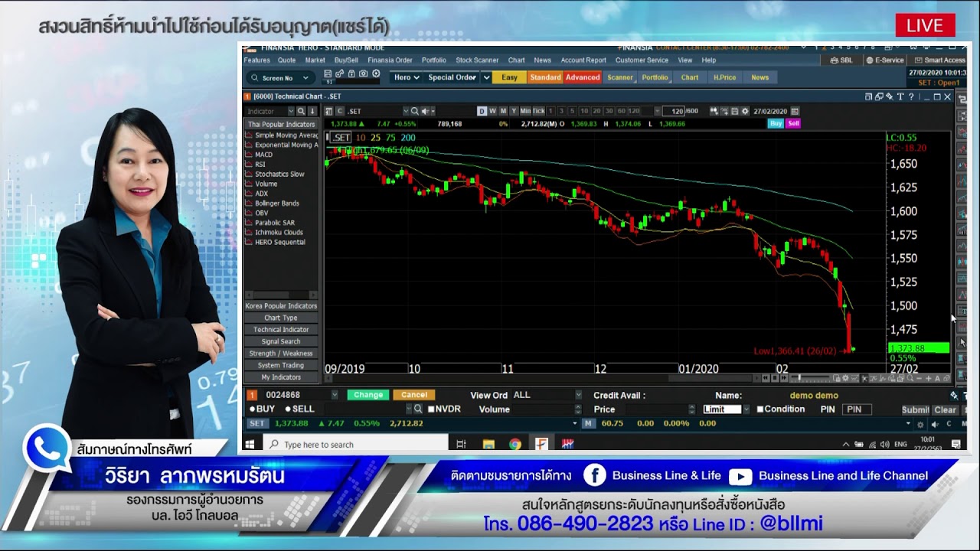
Task: Toggle the chart sound speaker icon
Action: (x=426, y=111)
